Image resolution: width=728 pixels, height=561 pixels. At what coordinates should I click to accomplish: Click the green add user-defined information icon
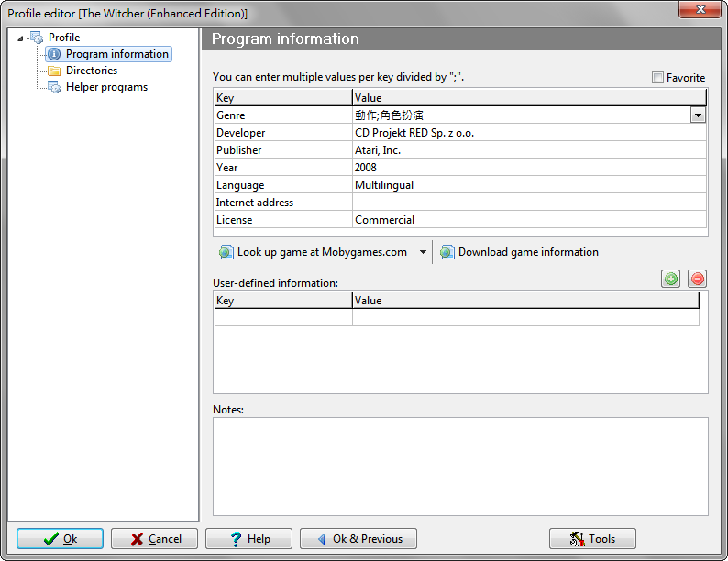coord(670,279)
